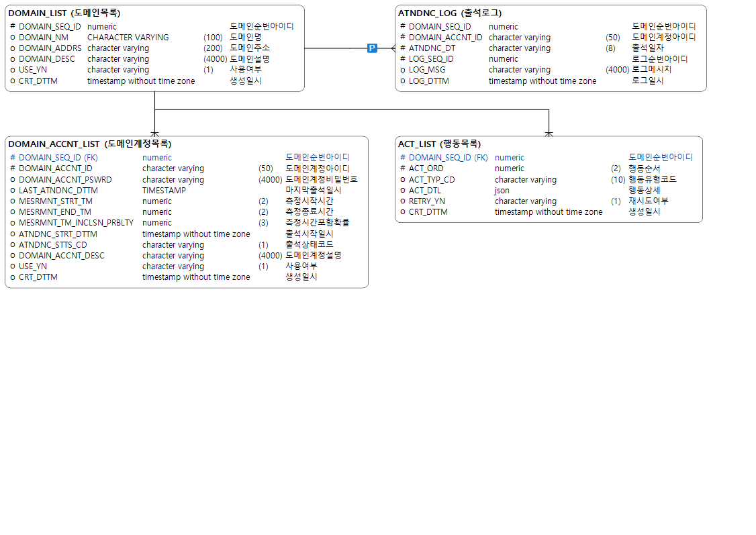Click the crow's foot above DOMAIN_ACCNT_LIST table
The image size is (756, 535).
coord(155,133)
